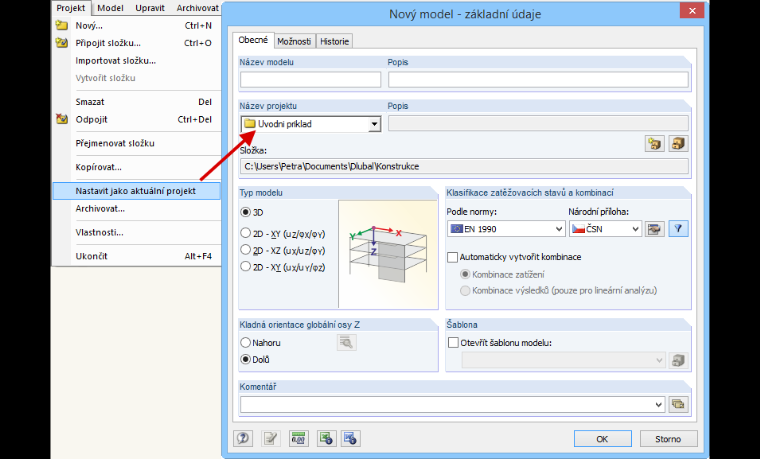Open the project manager icon button
The height and width of the screenshot is (459, 760).
[x=679, y=143]
